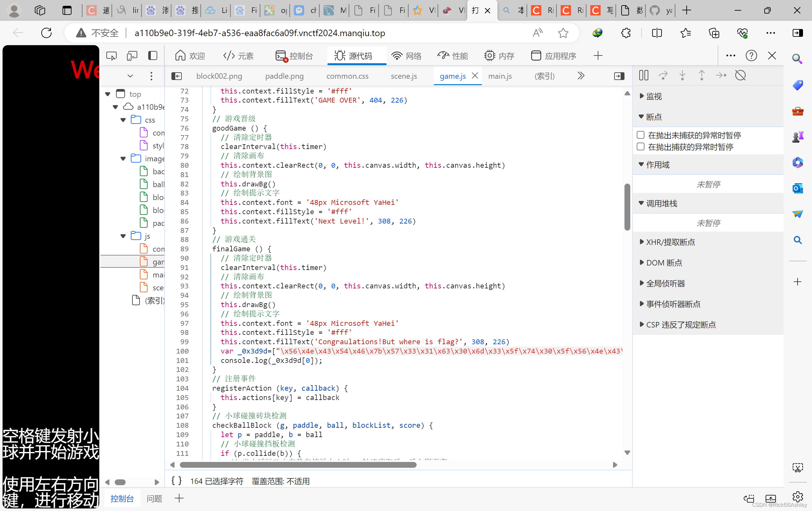Select the inspect element tool in DevTools
This screenshot has height=511, width=812.
(x=111, y=56)
